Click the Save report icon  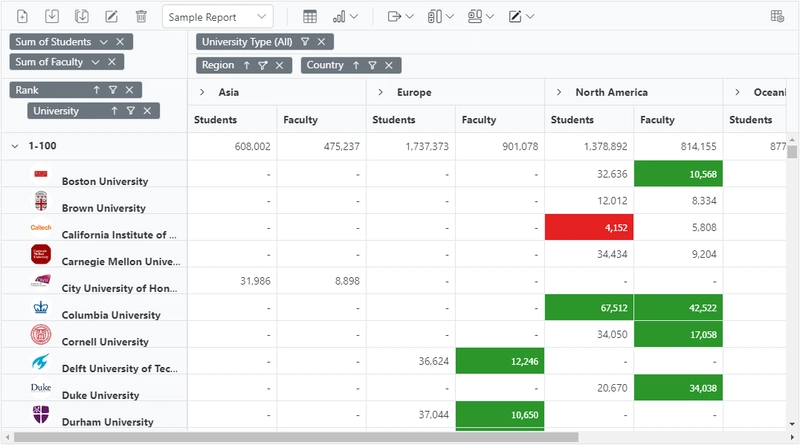[x=52, y=17]
